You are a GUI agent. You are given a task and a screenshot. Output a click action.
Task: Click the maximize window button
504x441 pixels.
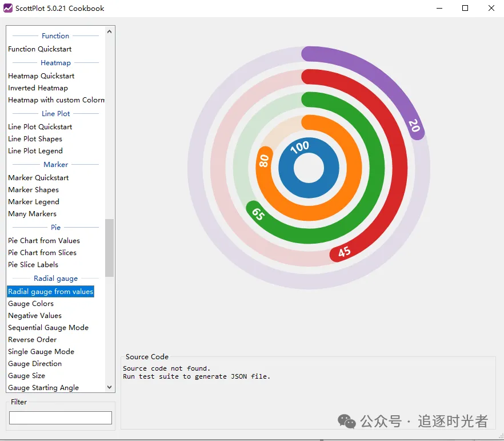[x=465, y=8]
